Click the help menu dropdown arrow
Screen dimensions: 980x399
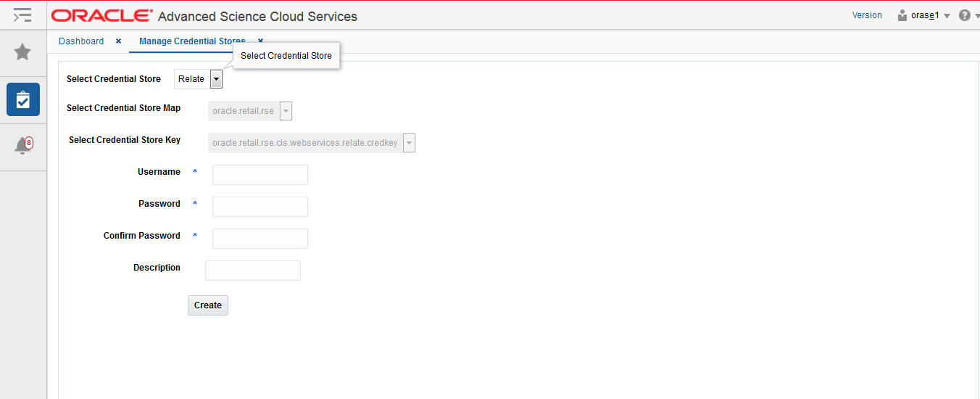tap(976, 16)
